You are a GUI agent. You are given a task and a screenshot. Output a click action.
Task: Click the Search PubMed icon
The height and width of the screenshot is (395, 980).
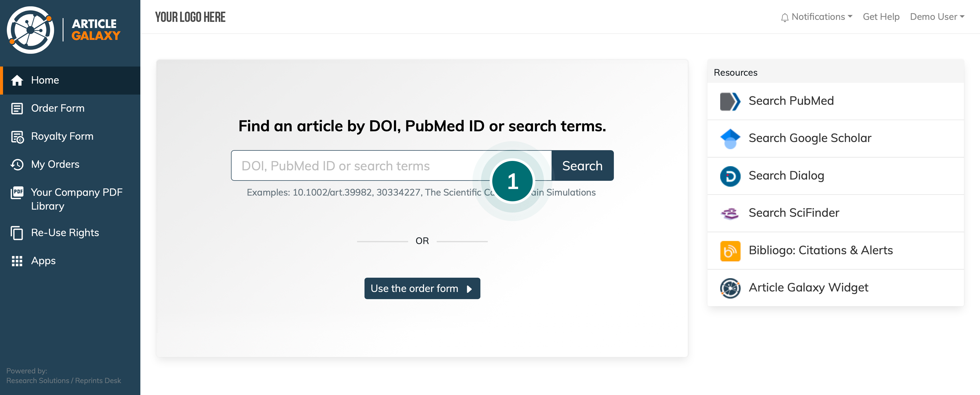tap(730, 101)
